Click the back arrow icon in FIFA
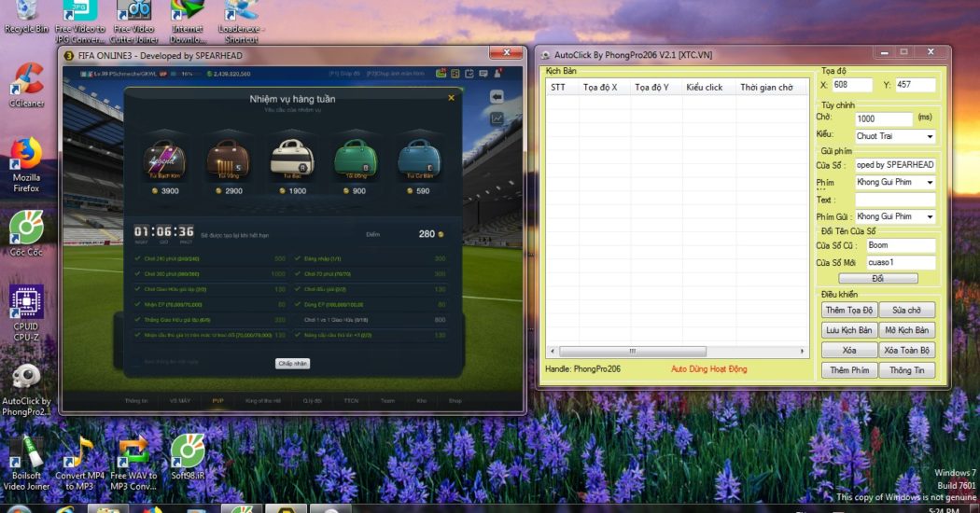The width and height of the screenshot is (980, 513). tap(497, 97)
